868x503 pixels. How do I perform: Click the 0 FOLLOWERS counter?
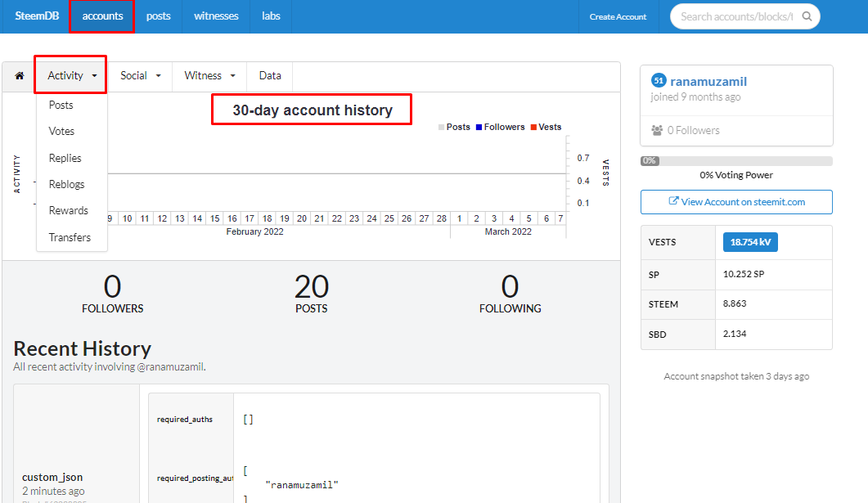tap(112, 294)
